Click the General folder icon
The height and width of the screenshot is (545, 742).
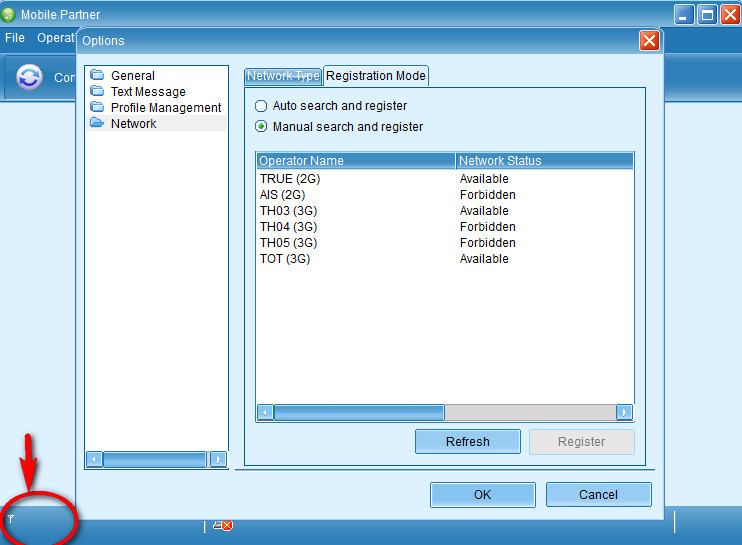[97, 75]
